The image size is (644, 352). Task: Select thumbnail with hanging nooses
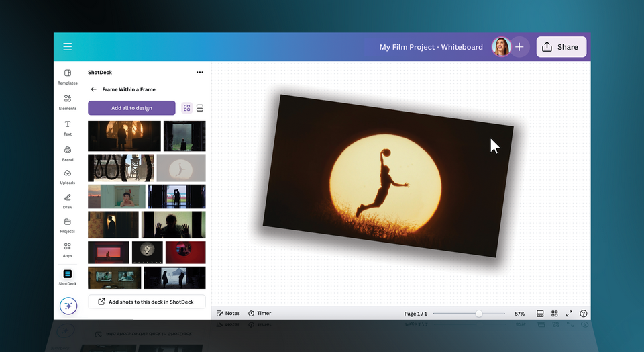tap(121, 168)
